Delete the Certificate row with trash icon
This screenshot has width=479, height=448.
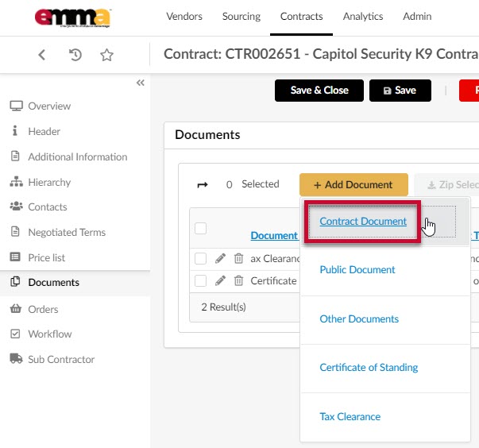(238, 280)
